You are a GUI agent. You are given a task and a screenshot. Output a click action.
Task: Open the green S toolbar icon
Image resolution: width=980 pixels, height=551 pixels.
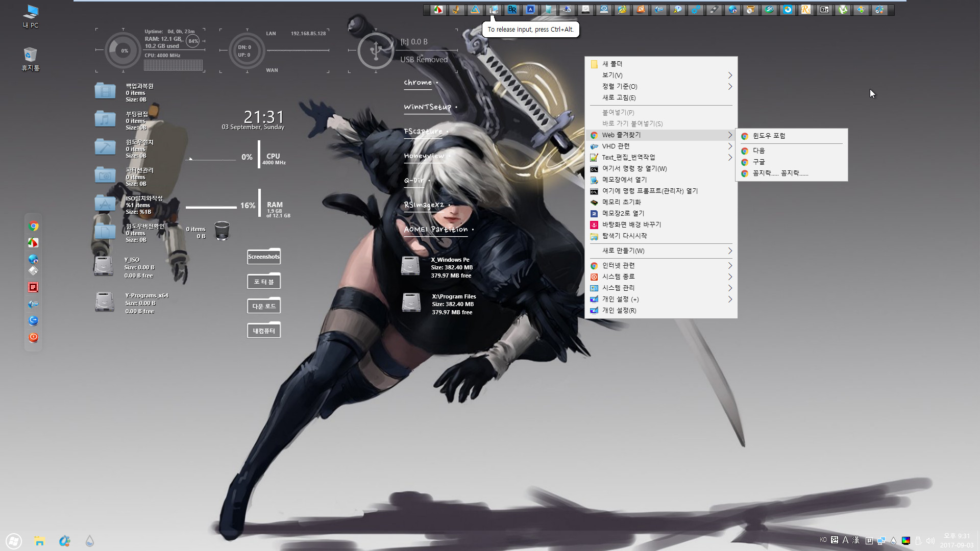[769, 10]
